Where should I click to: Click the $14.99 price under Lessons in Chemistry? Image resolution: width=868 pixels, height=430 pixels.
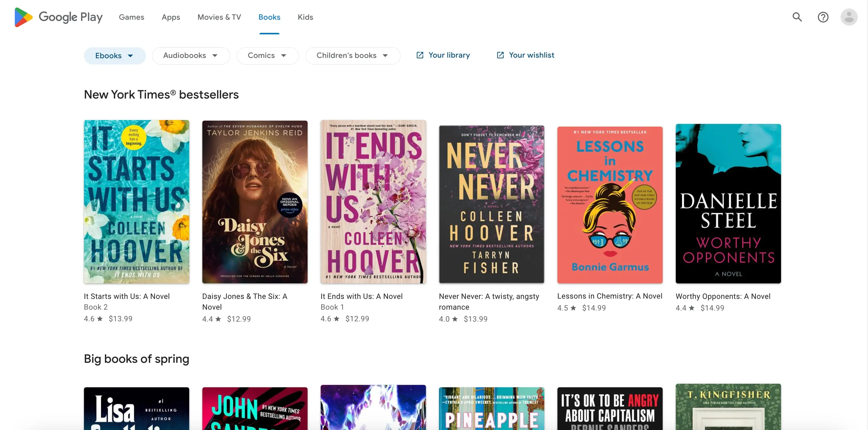pyautogui.click(x=594, y=308)
